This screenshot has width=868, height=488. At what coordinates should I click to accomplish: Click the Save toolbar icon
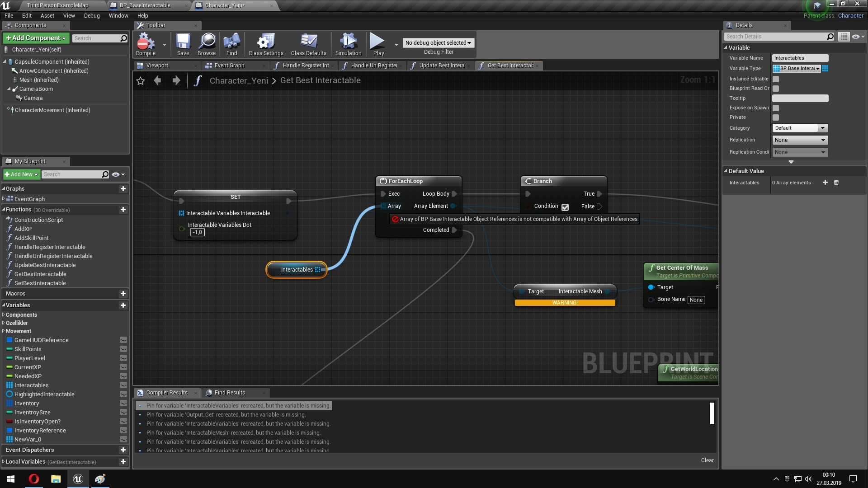point(183,44)
